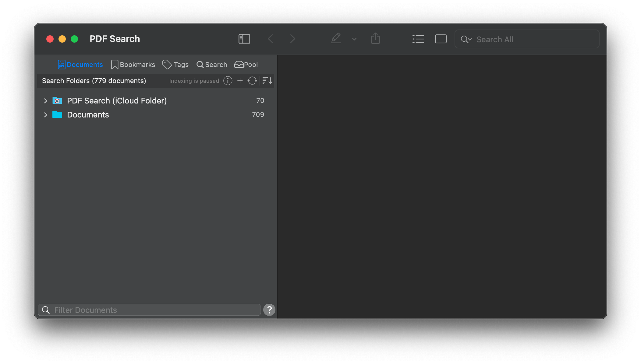The image size is (641, 364).
Task: Click the 'Indexing is paused' status
Action: click(194, 81)
